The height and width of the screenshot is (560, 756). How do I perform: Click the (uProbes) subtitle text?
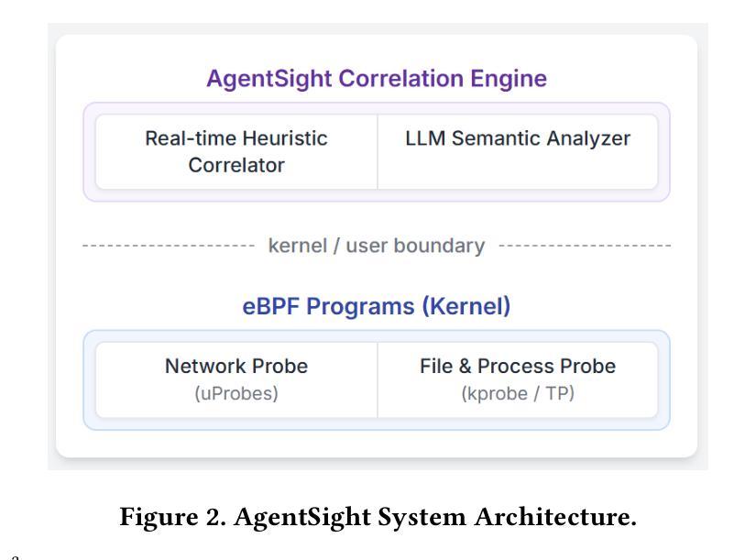coord(236,393)
